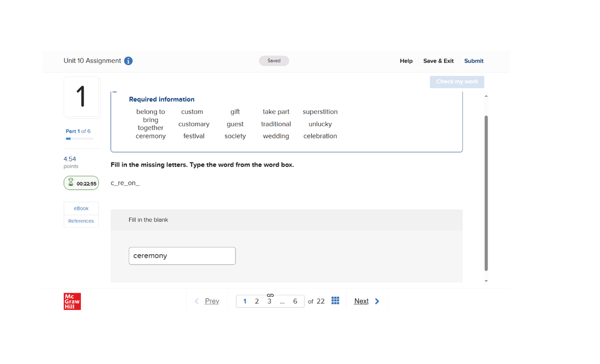Open the question navigator grid icon
600x364 pixels.
335,301
